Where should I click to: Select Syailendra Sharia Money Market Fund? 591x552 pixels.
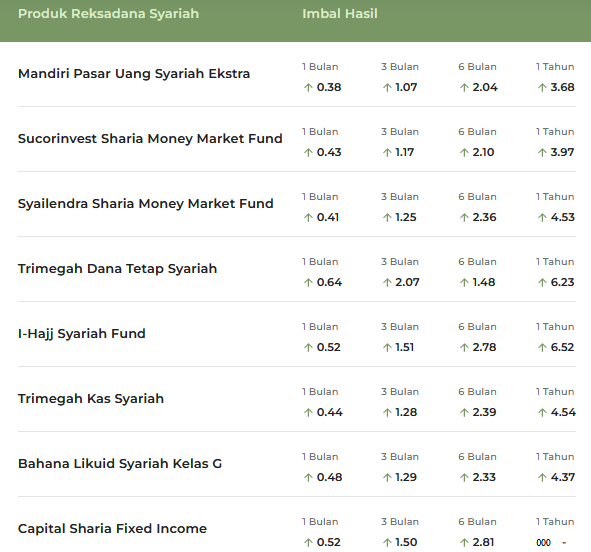tap(145, 203)
